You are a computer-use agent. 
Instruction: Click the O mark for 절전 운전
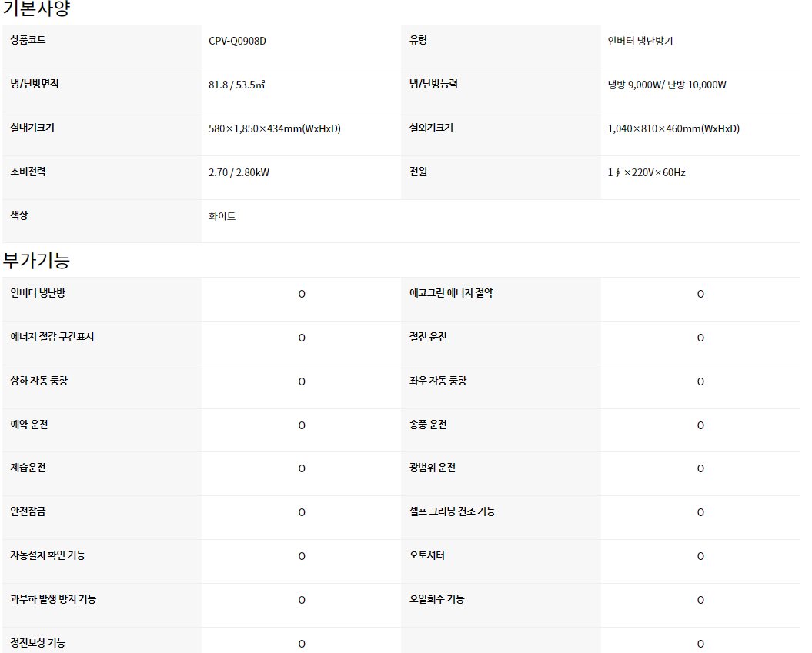pyautogui.click(x=700, y=338)
